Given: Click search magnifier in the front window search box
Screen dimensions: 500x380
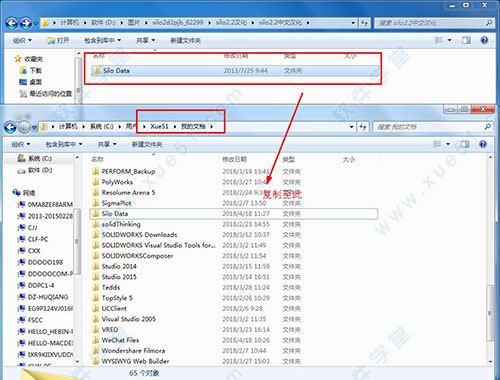Looking at the screenshot, I should pos(487,127).
